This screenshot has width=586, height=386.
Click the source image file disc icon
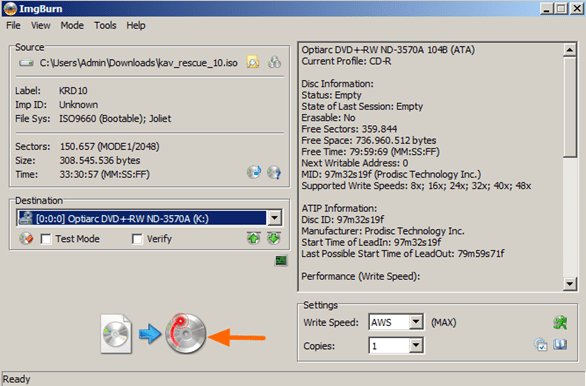point(116,334)
